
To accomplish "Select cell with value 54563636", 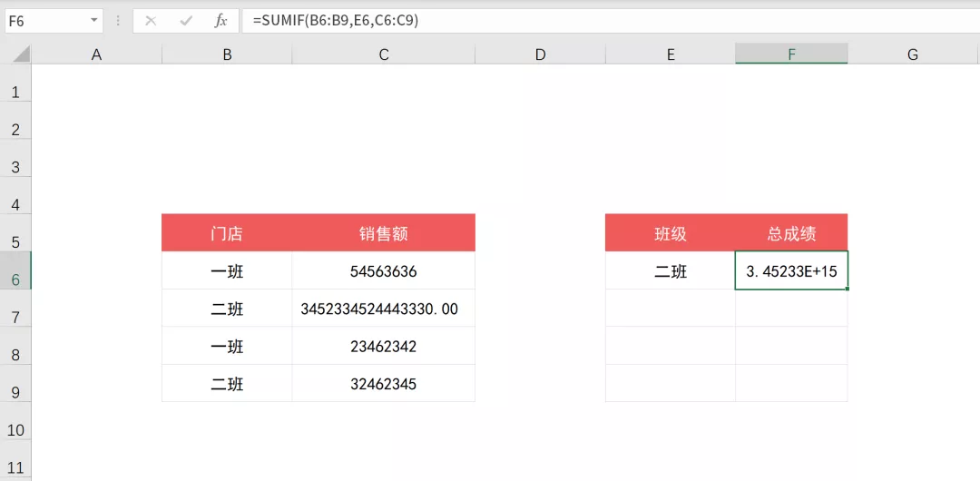I will coord(384,270).
